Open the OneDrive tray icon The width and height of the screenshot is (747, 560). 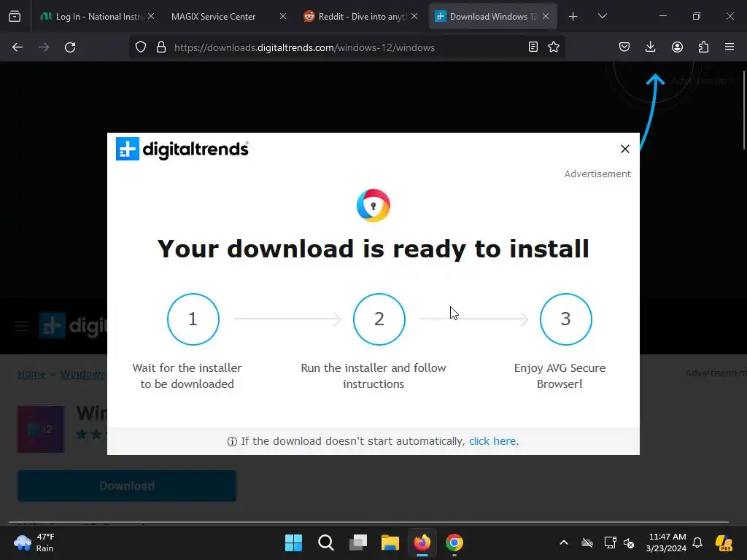click(x=587, y=542)
